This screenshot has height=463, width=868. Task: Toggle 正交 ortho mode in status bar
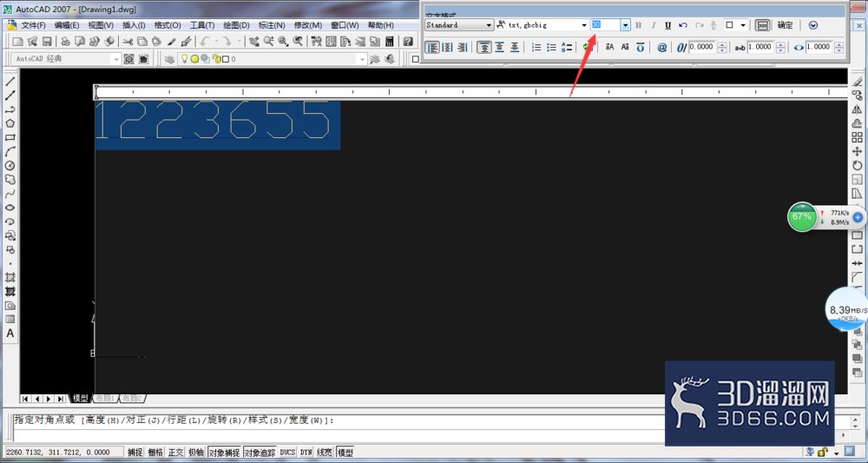click(175, 453)
